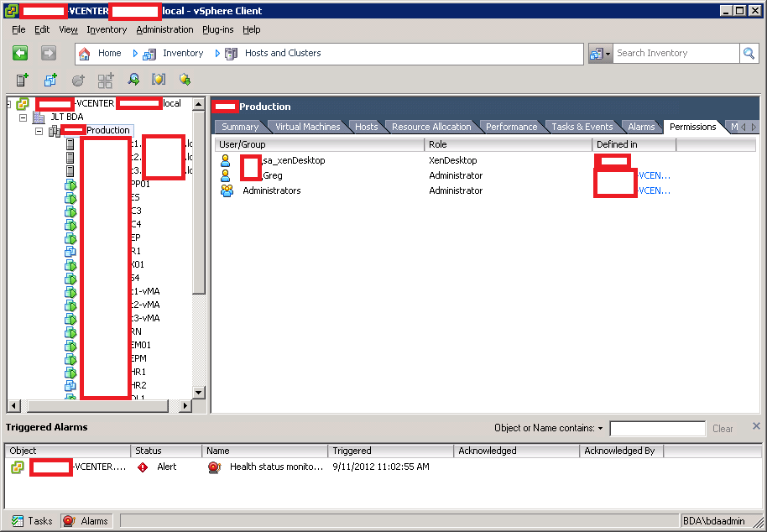Click the vCenter icon in the alarm row
Viewport: 767px width, 532px height.
(17, 467)
